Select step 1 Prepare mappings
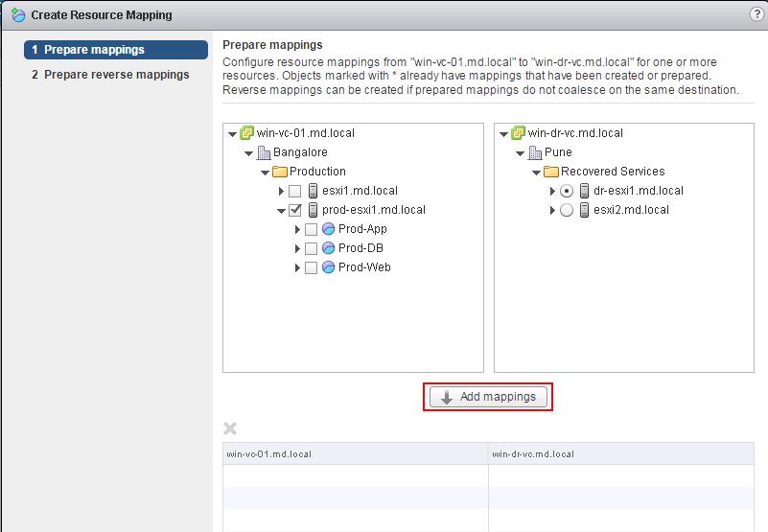768x532 pixels. click(x=116, y=50)
